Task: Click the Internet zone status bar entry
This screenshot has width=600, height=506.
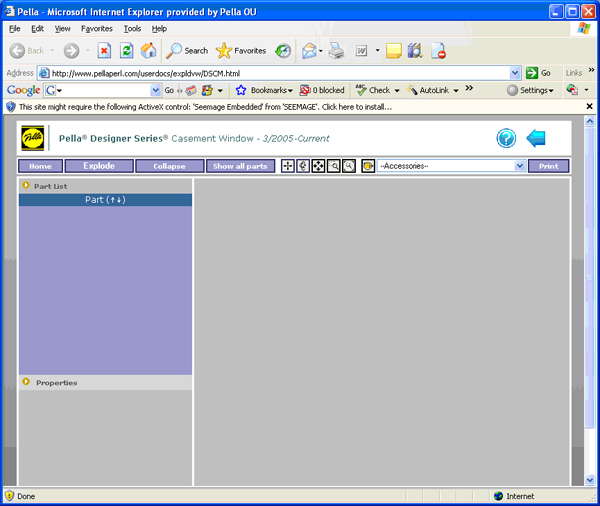Action: 514,496
